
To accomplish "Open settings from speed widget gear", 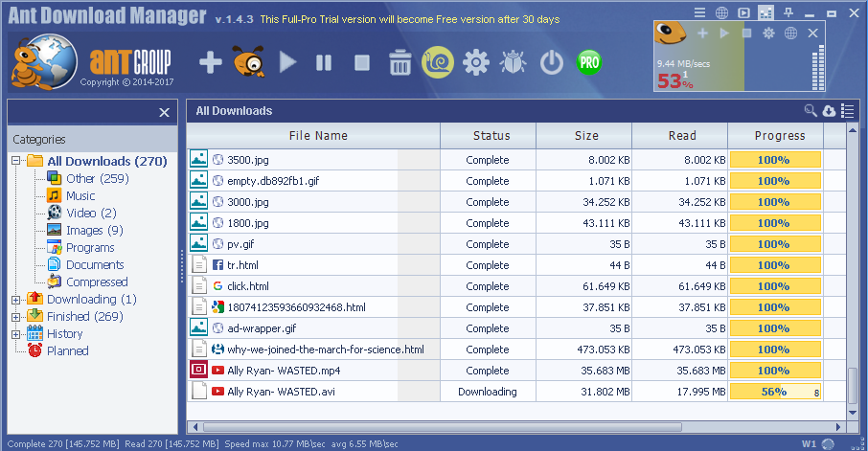I will (769, 34).
